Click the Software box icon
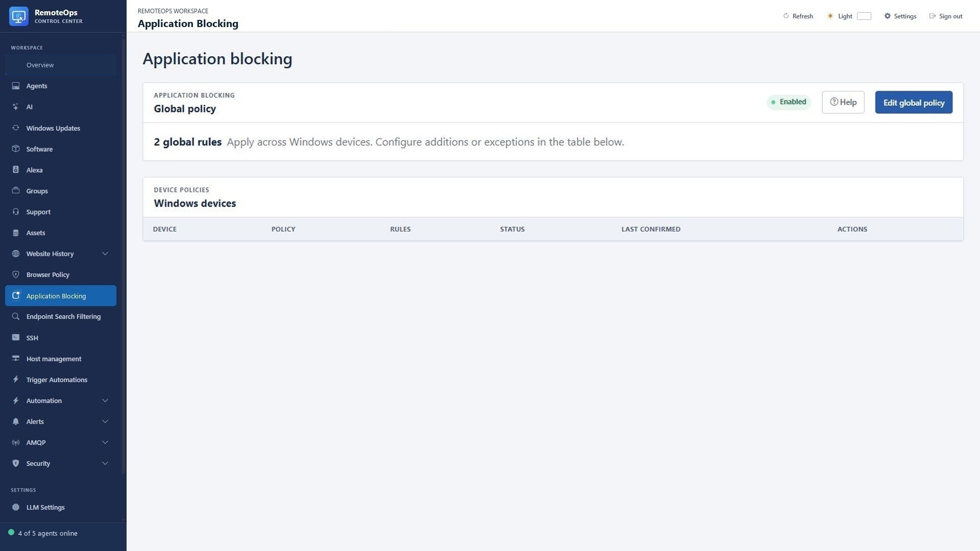 [x=16, y=149]
